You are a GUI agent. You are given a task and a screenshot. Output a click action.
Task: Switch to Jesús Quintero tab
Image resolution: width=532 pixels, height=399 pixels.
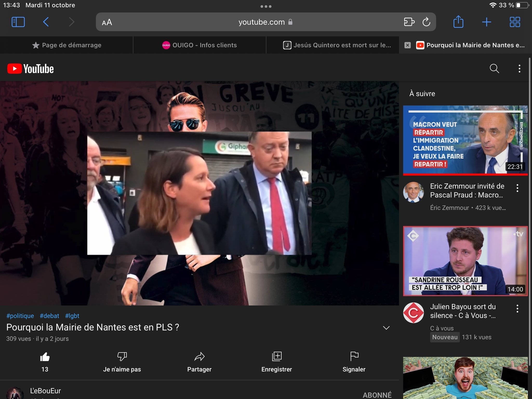(337, 45)
